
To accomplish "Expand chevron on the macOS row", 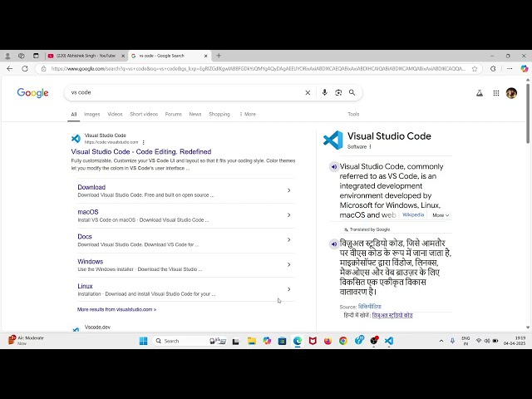I will [x=288, y=215].
